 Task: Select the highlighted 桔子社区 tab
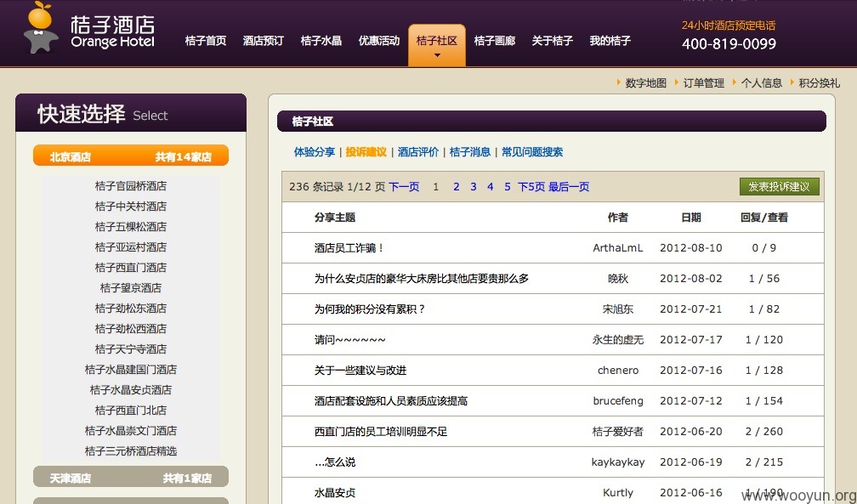click(437, 45)
